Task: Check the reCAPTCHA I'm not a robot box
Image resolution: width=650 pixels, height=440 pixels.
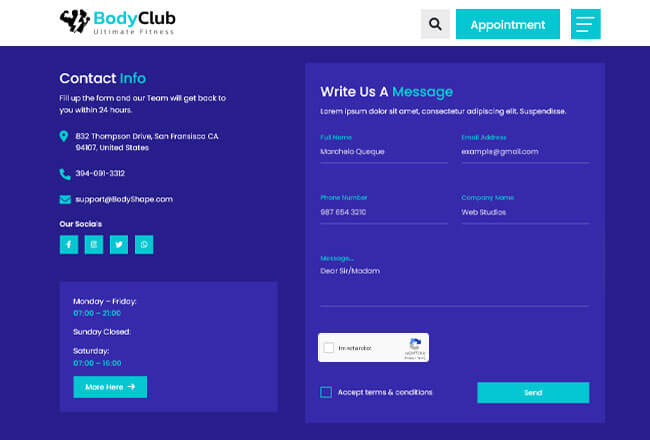Action: pyautogui.click(x=329, y=348)
